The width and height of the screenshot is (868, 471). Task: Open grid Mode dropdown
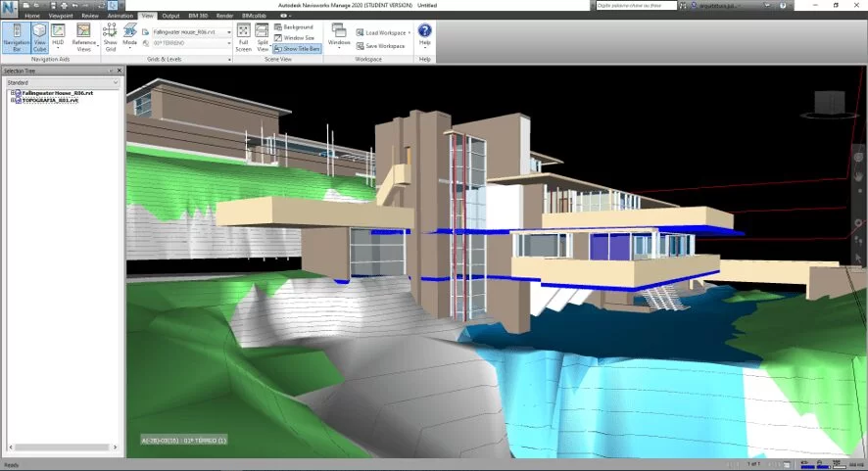tap(129, 37)
